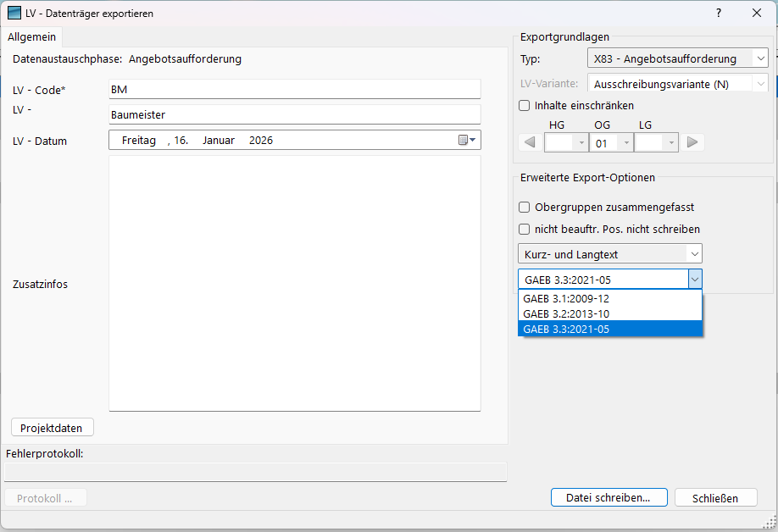Viewport: 778px width, 532px height.
Task: Click Datei schreiben... button
Action: pyautogui.click(x=609, y=498)
